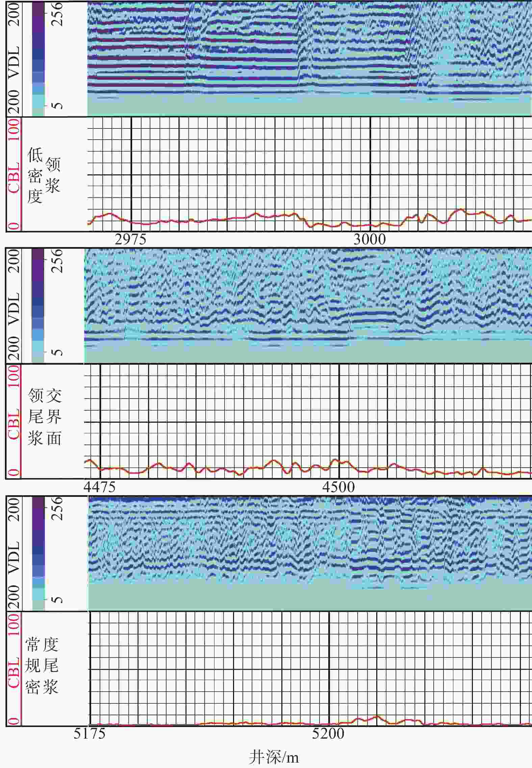532x768 pixels.
Task: Select the 常规密度尾浆 label in bottom panel
Action: point(42,665)
